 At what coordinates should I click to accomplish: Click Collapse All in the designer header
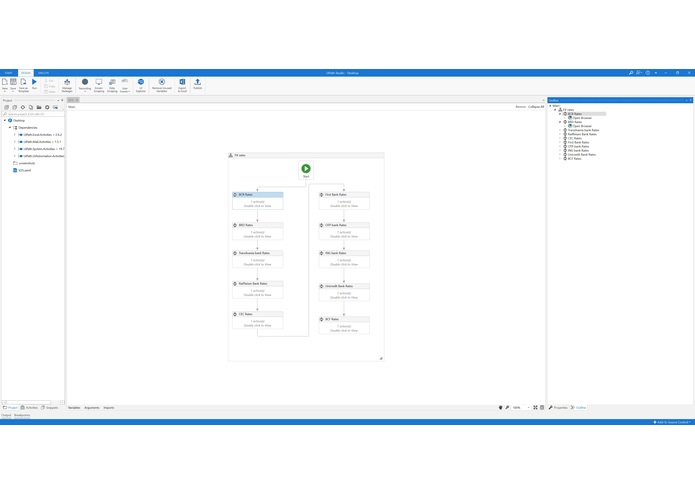pyautogui.click(x=536, y=107)
